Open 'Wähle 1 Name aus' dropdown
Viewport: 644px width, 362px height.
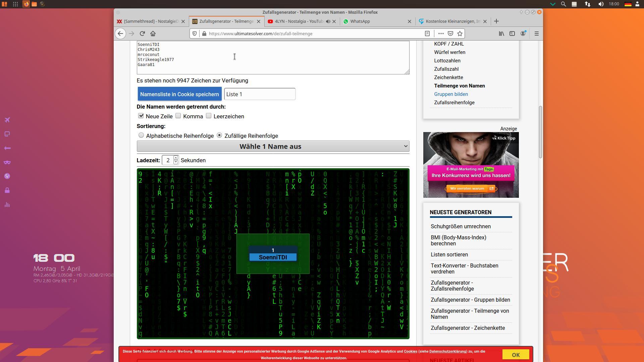click(x=273, y=146)
